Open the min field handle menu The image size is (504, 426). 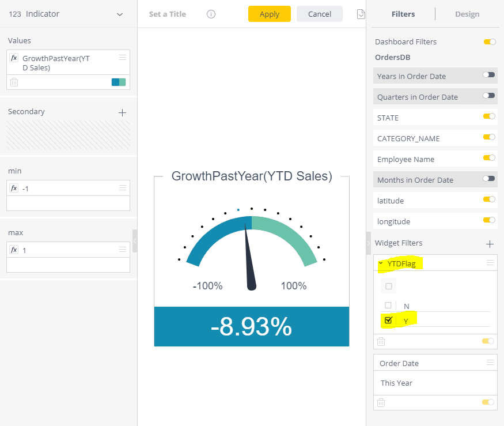click(123, 187)
